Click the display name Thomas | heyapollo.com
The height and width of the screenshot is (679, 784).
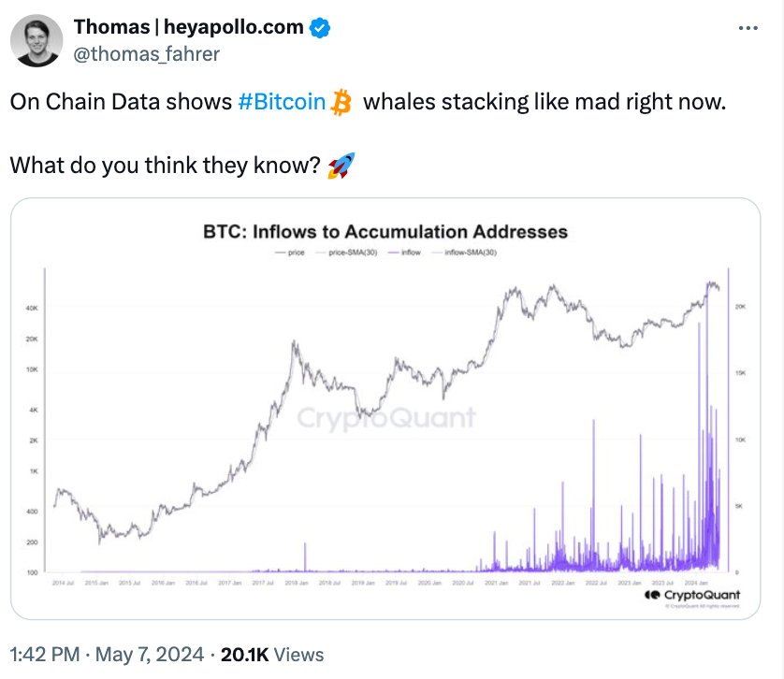click(x=188, y=27)
